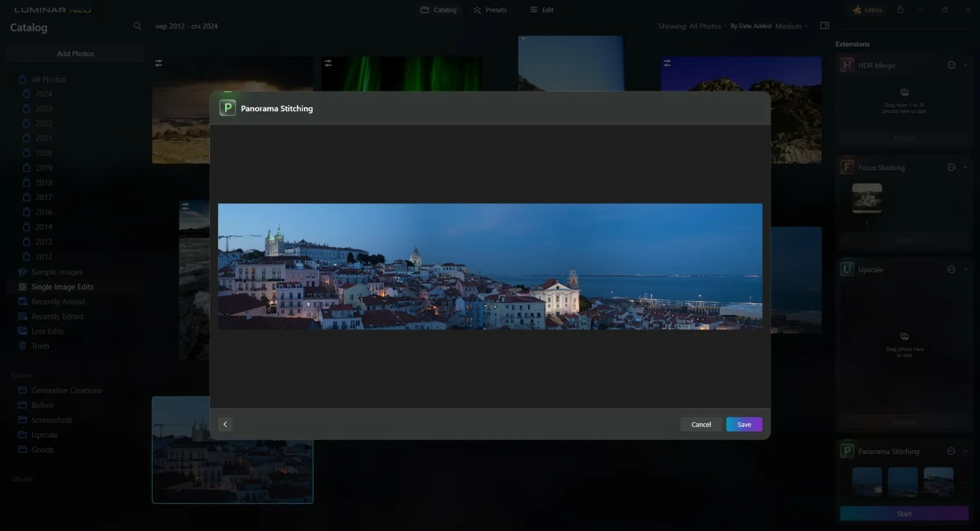Screen dimensions: 980x531
Task: Click the HDR Merge extension icon
Action: tap(847, 65)
